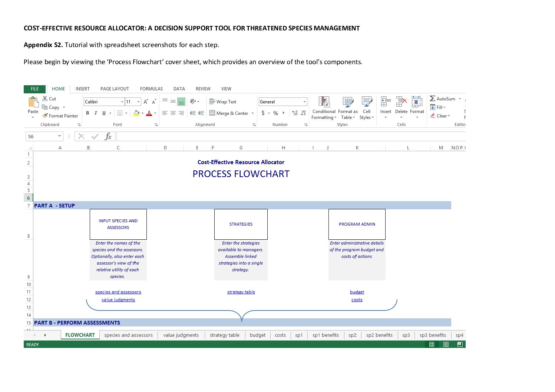Follow the 'species and assessors' hyperlink
Viewport: 555px width, 392px height.
(x=118, y=292)
